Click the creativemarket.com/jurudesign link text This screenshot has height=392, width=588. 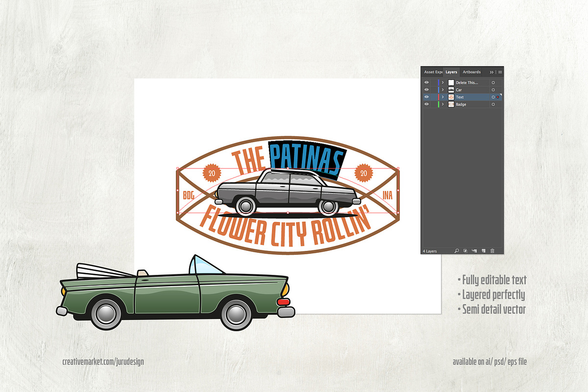103,362
